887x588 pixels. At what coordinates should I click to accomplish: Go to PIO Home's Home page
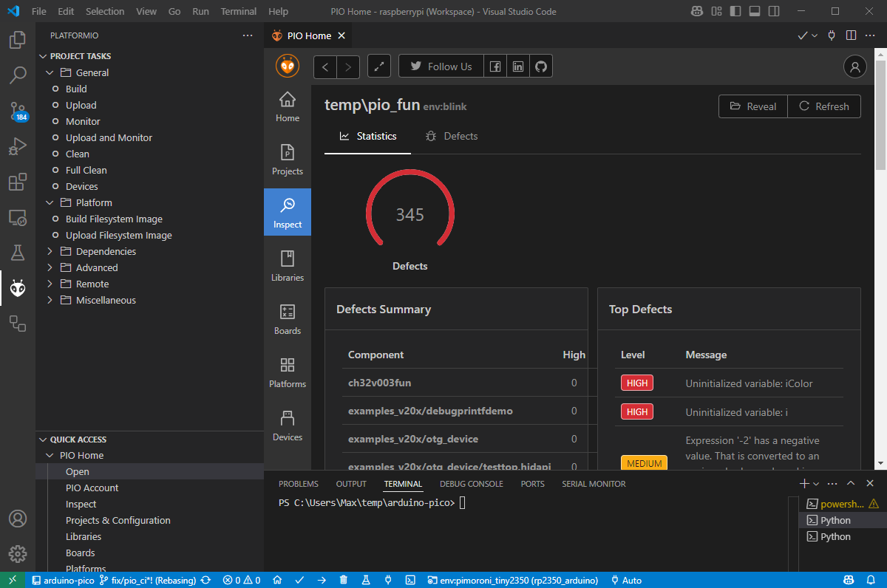[288, 108]
